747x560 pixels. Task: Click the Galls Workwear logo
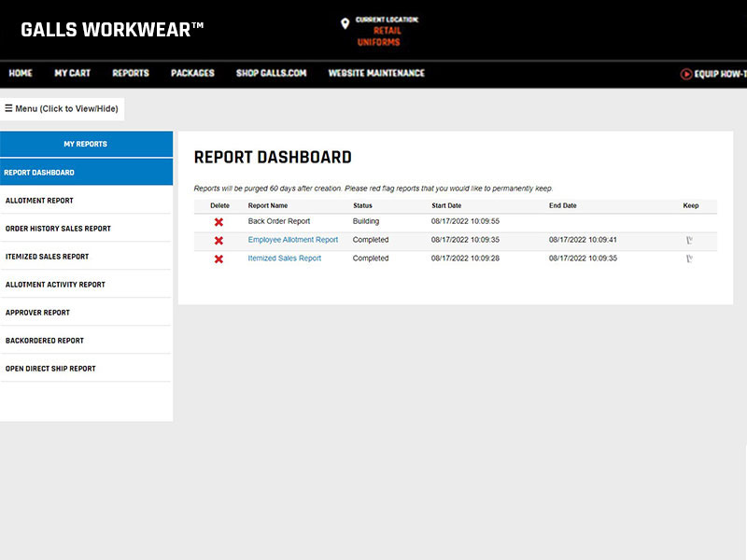(112, 29)
